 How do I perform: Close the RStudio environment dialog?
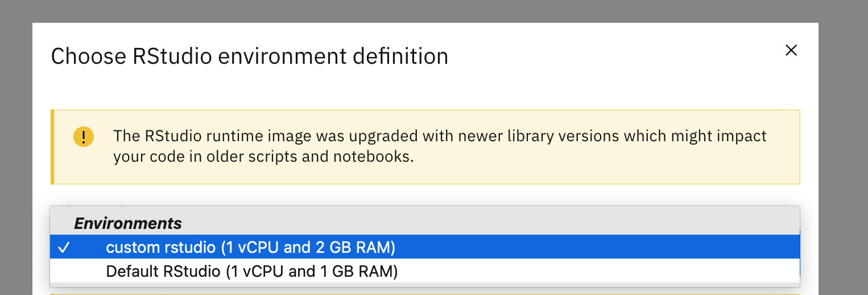(791, 51)
